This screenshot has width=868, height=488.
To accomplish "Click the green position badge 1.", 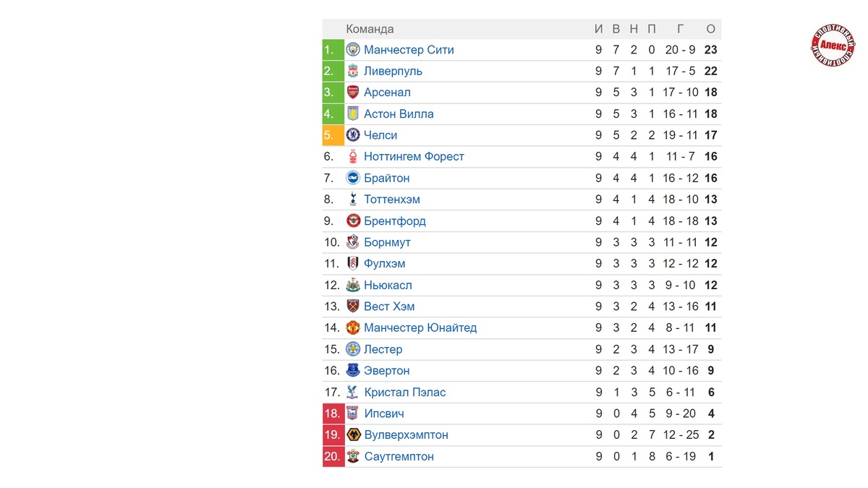I will pyautogui.click(x=333, y=50).
